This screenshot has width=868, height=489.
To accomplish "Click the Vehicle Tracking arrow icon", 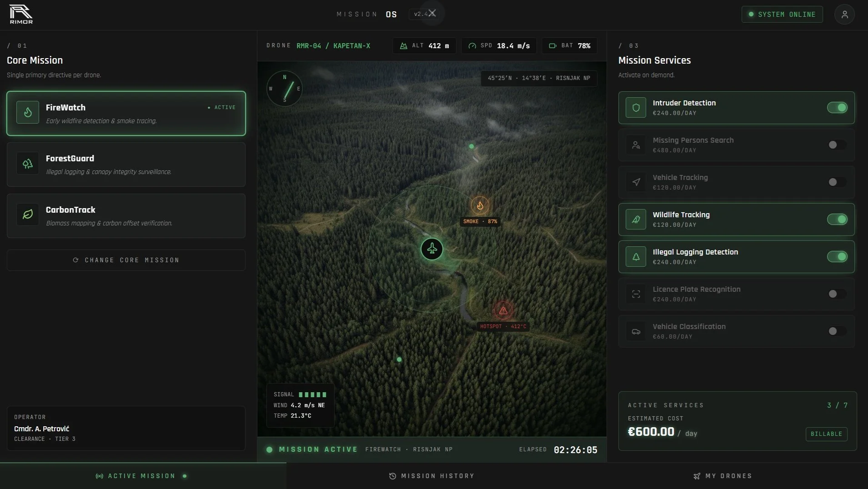I will pyautogui.click(x=636, y=182).
